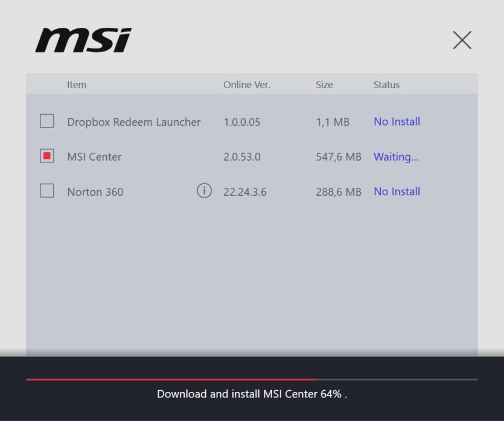Click Norton 360's No Install status
This screenshot has height=421, width=504.
pos(397,191)
